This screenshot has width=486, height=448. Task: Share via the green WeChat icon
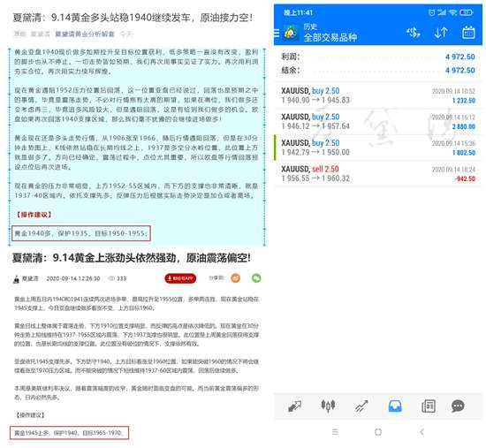256,278
